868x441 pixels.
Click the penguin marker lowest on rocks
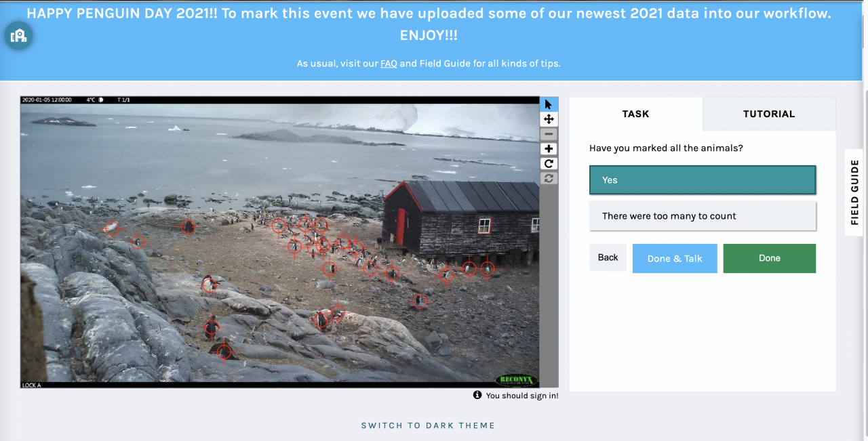[x=224, y=352]
